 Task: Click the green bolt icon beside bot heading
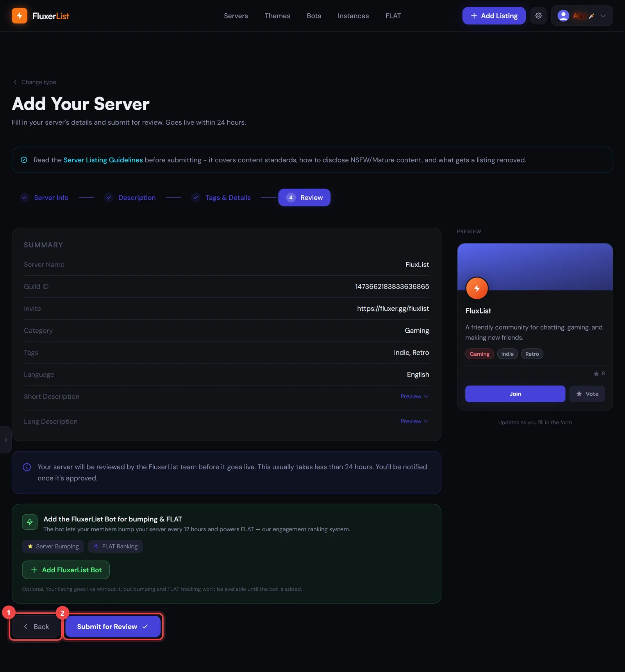click(30, 522)
